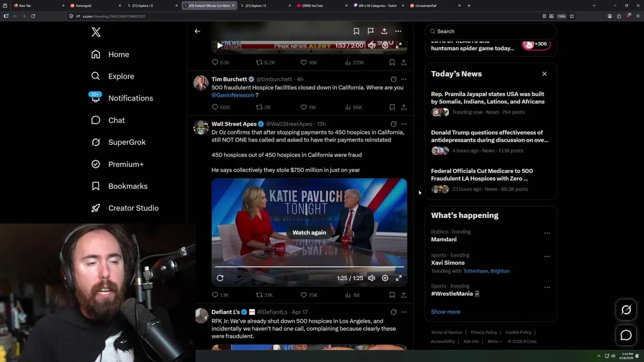Bookmark Tim Burchett's post
This screenshot has width=644, height=362.
pos(392,107)
